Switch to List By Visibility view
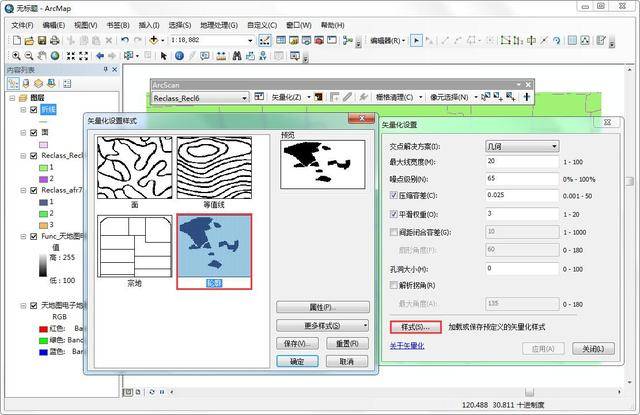 click(x=38, y=84)
